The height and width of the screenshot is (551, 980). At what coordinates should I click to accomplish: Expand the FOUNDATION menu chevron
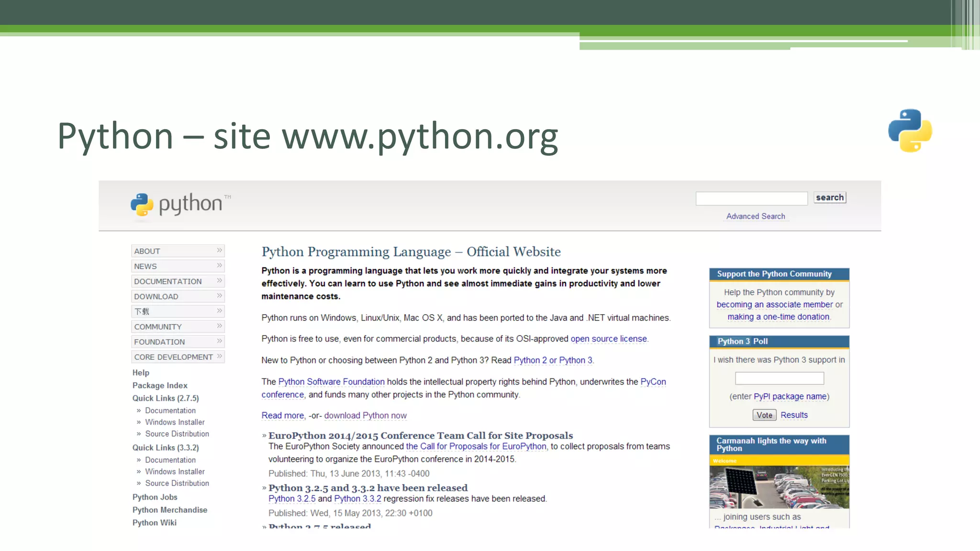[x=219, y=342]
